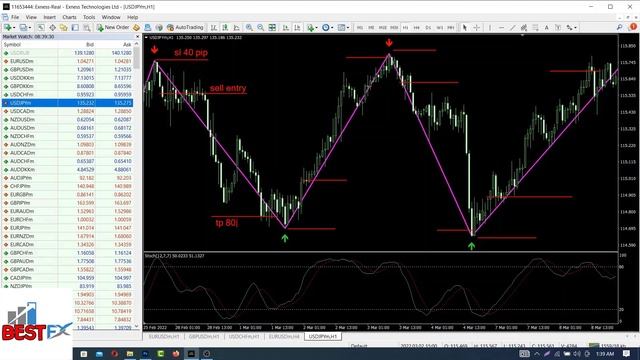
Task: Open the Profiles toolbar button
Action: 24,27
